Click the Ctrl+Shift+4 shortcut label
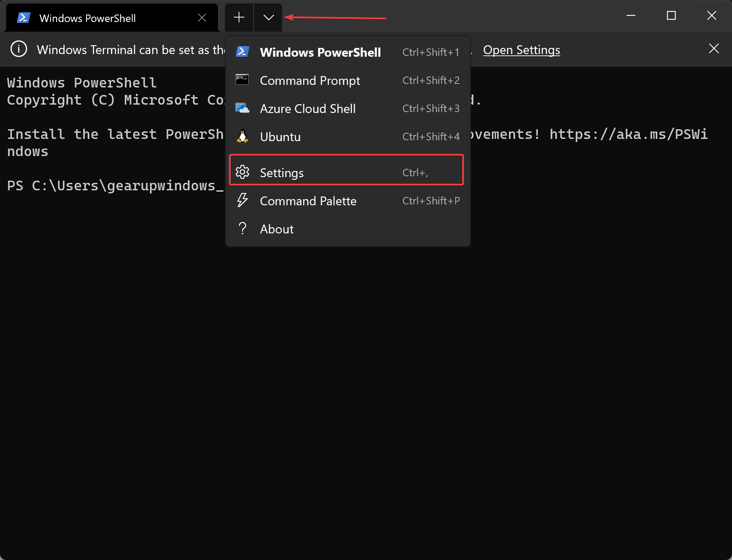Screen dimensions: 732x560 (431, 137)
